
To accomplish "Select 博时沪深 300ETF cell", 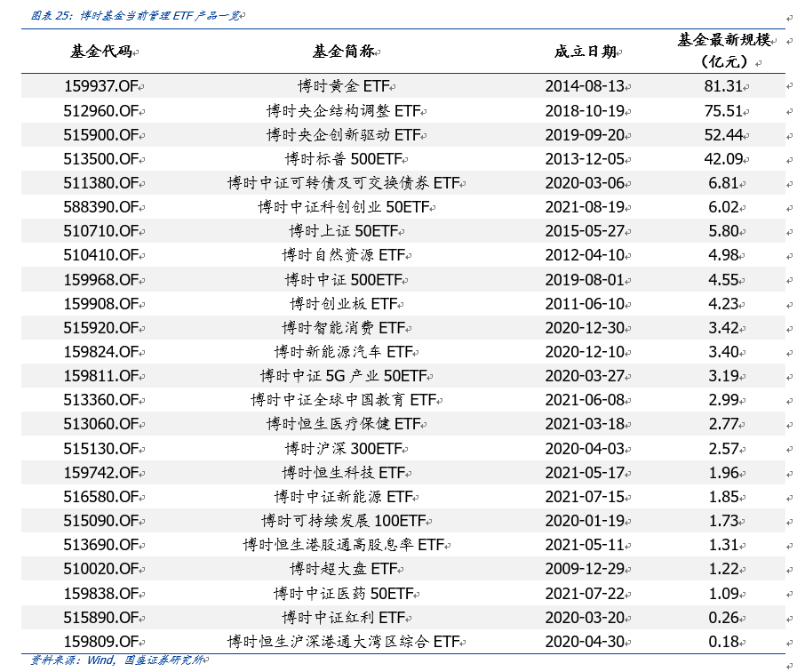I will 344,449.
